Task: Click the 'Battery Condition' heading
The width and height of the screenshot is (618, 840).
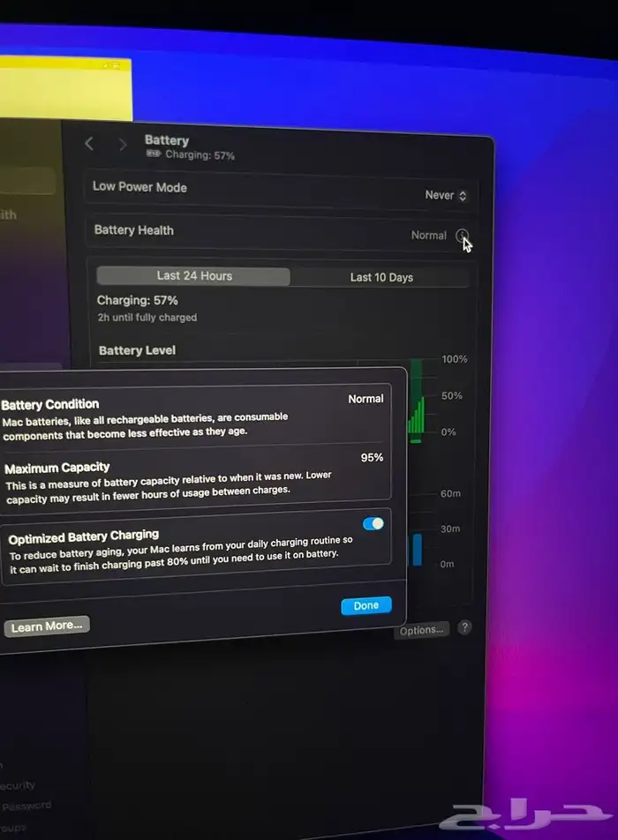Action: (x=50, y=404)
